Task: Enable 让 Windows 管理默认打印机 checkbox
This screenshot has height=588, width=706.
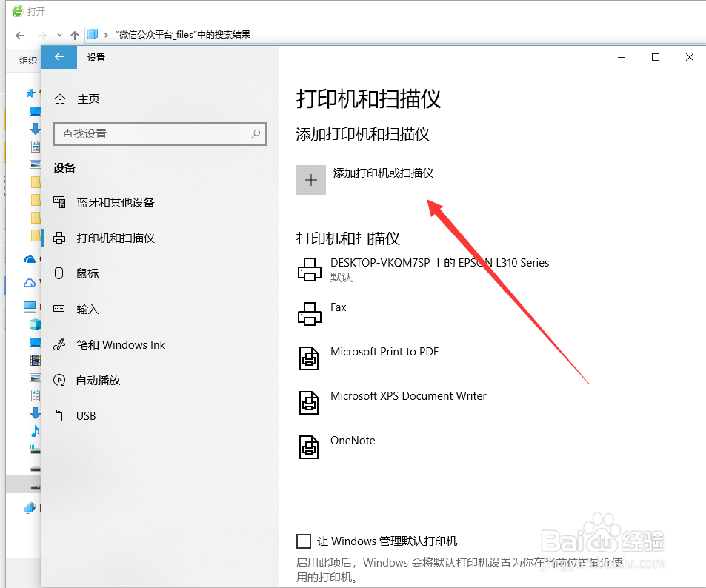Action: pyautogui.click(x=304, y=541)
